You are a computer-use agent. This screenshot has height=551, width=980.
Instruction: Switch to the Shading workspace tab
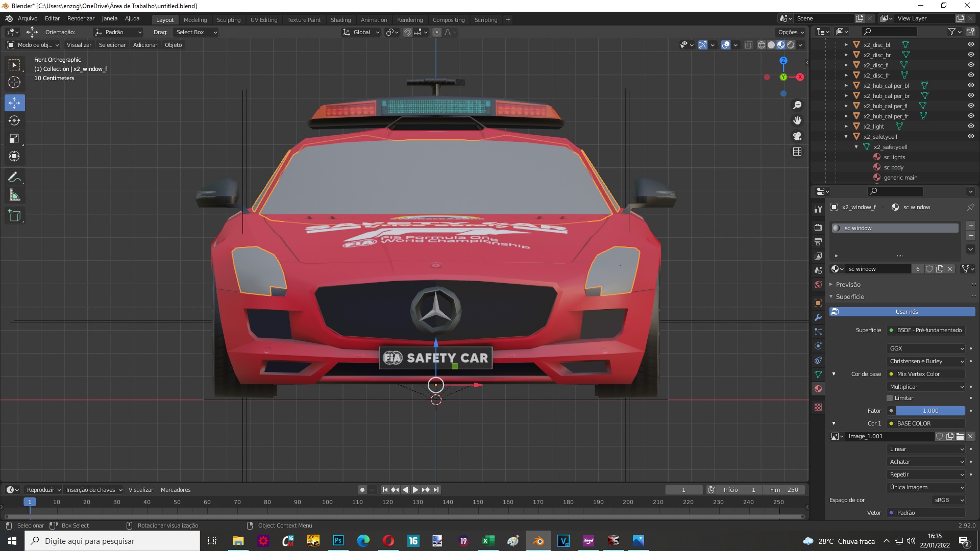point(340,20)
